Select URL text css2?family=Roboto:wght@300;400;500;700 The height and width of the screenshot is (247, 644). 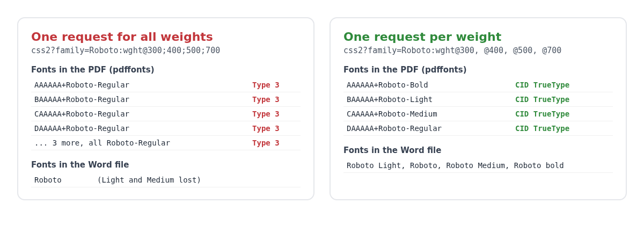(126, 50)
